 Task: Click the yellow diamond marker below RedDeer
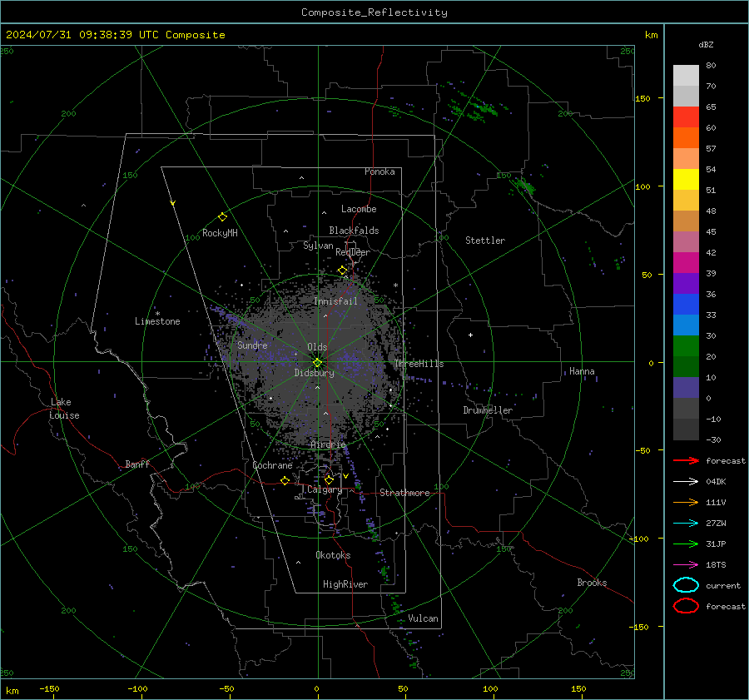click(342, 271)
